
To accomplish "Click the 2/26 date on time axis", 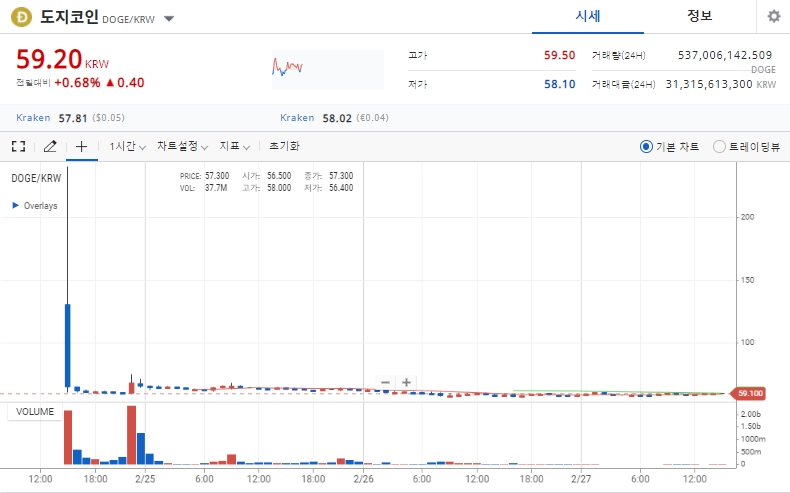I will (x=363, y=478).
